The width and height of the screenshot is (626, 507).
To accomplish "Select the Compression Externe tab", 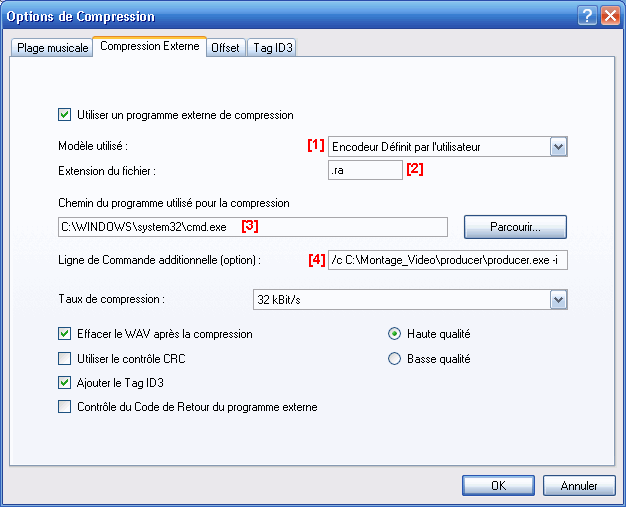I will pyautogui.click(x=150, y=46).
